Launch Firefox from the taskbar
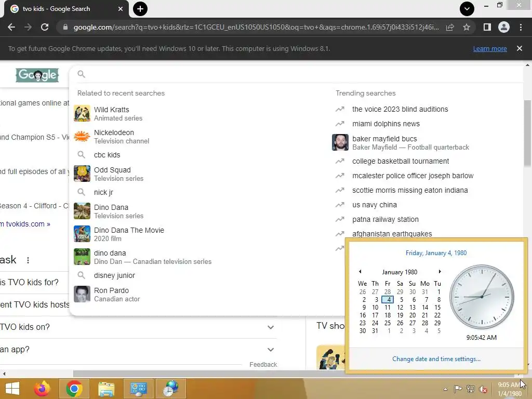The height and width of the screenshot is (399, 532). click(42, 389)
